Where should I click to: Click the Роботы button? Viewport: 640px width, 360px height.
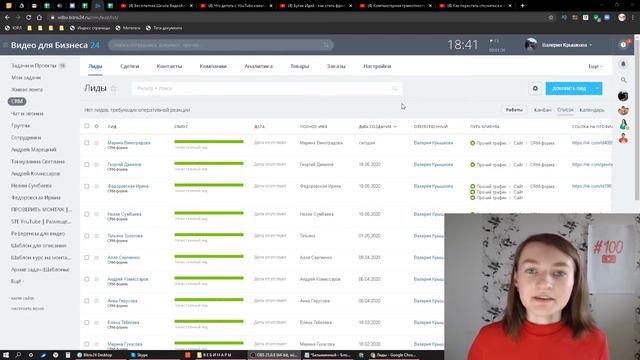coord(514,110)
